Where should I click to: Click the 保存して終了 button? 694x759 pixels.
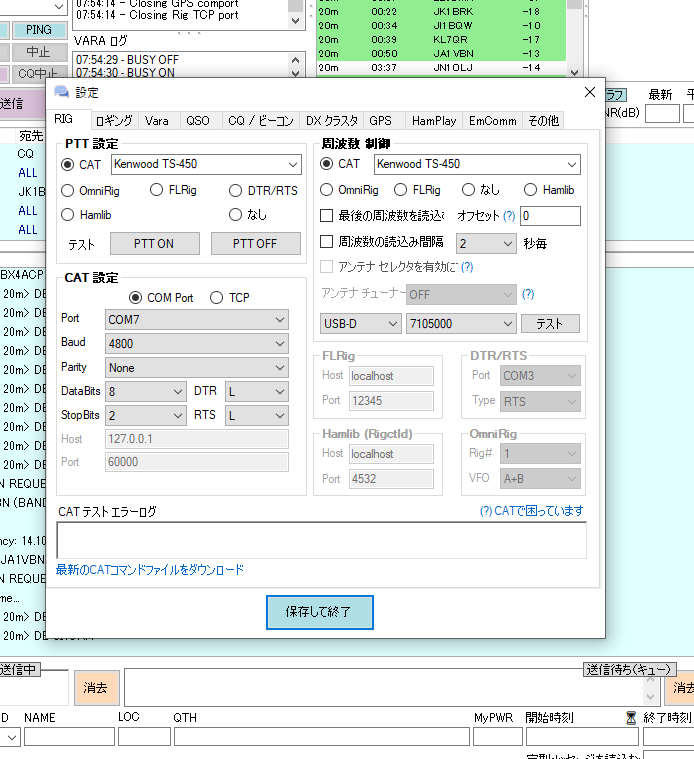pos(320,611)
